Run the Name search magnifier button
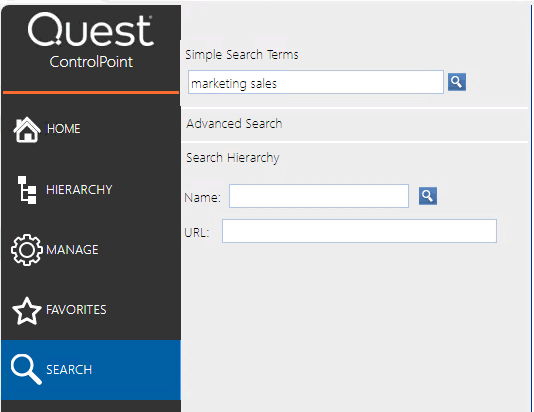The image size is (534, 412). coord(428,196)
